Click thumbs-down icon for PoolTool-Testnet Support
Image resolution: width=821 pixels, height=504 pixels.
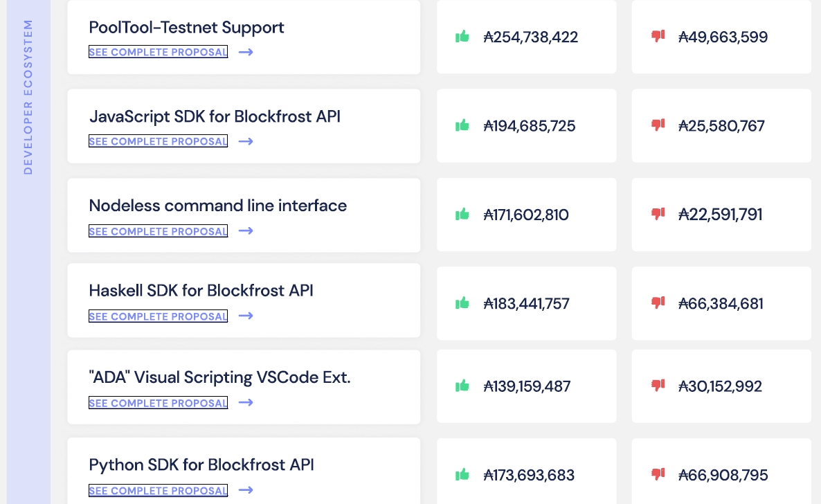point(658,36)
